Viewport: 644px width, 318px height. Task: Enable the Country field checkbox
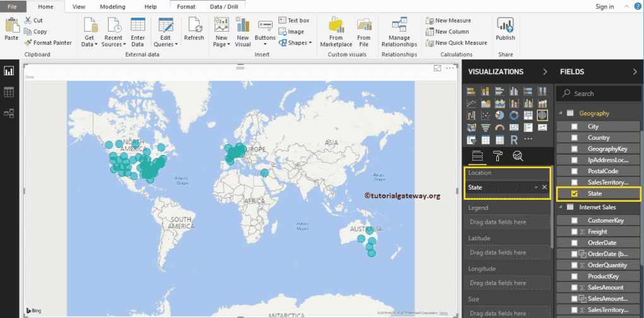[x=574, y=137]
